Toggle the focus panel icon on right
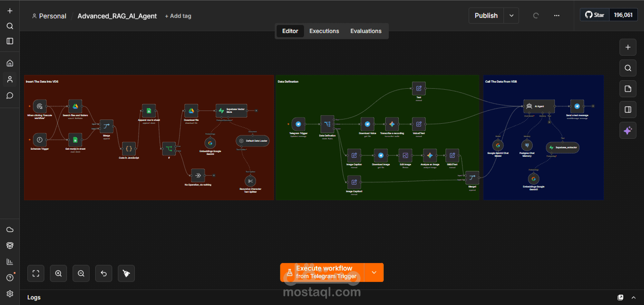Screen dimensions: 644x305 tap(627, 110)
